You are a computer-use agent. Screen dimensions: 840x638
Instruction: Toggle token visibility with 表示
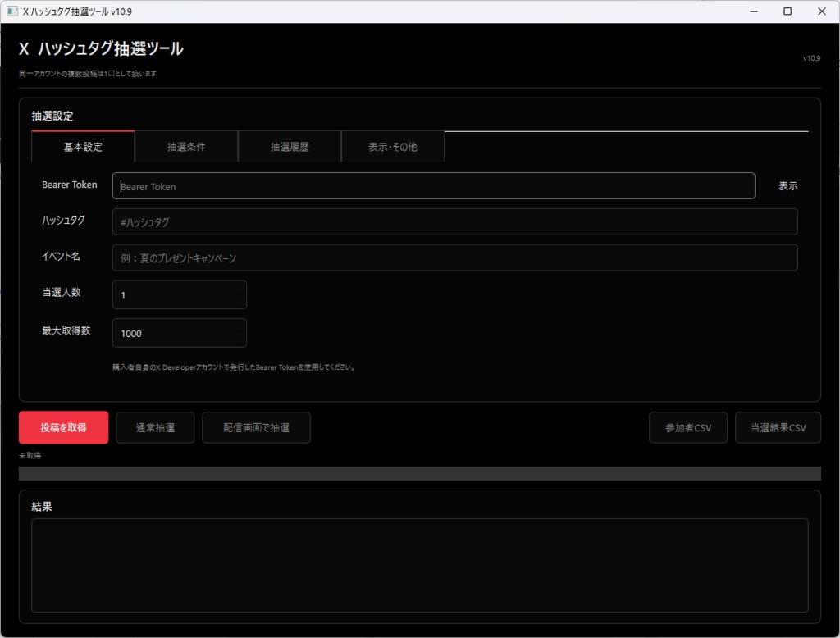pos(788,186)
